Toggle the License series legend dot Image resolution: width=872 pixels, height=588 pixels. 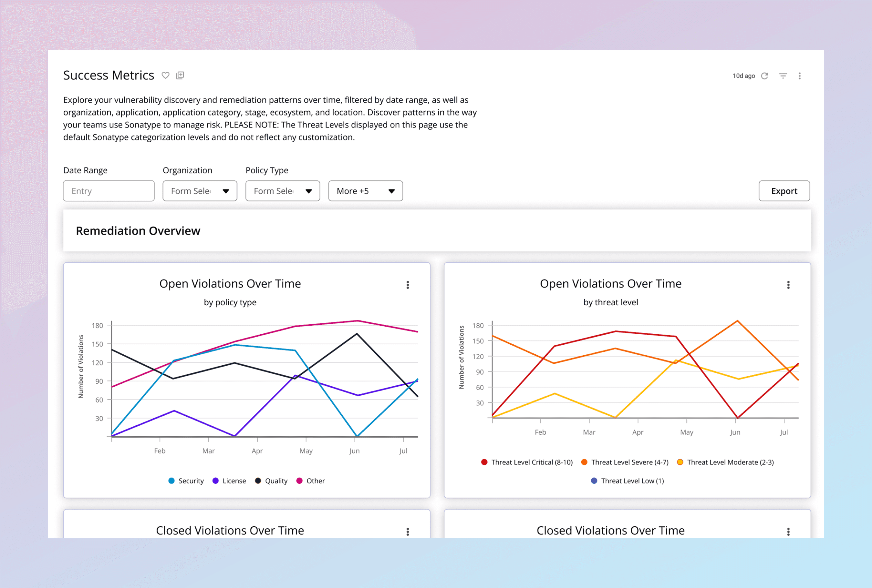point(215,481)
